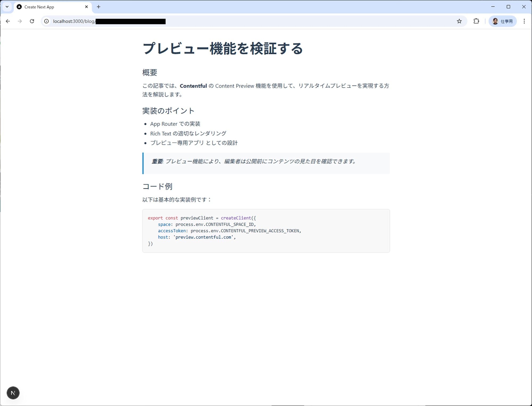Maximize the Chrome window
The width and height of the screenshot is (532, 406).
click(x=508, y=7)
